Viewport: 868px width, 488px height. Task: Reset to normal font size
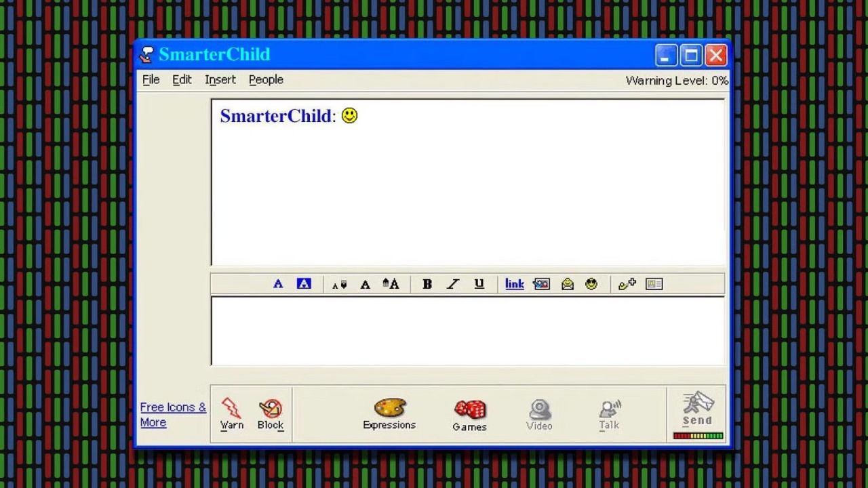pyautogui.click(x=365, y=285)
